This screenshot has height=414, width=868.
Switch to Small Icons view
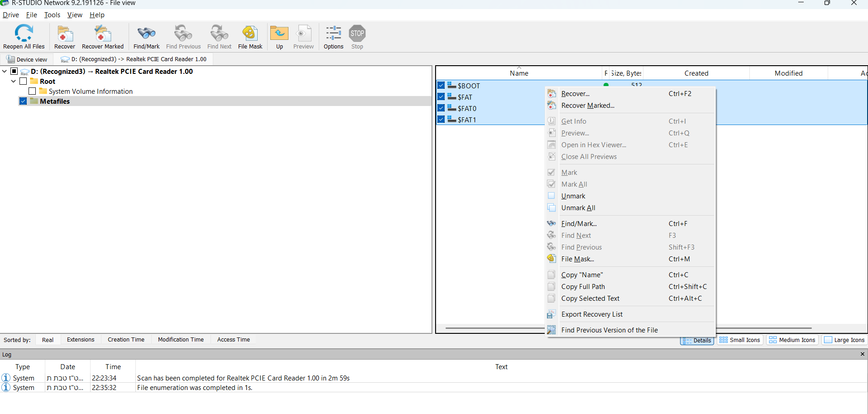[x=740, y=340]
